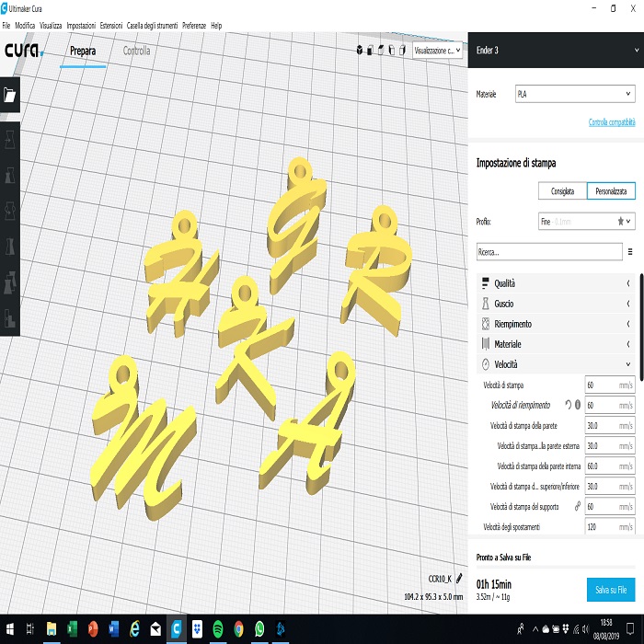644x644 pixels.
Task: Open Spotify from the taskbar
Action: coord(218,628)
